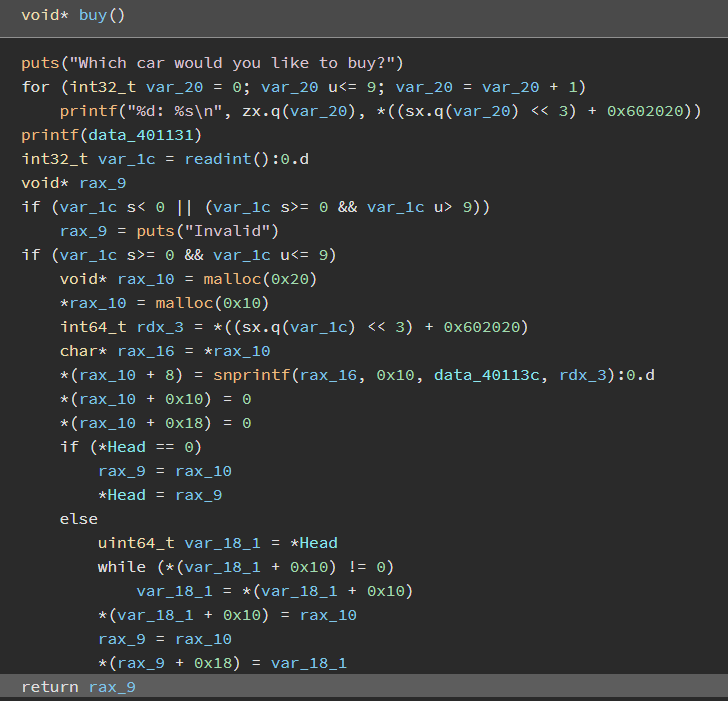This screenshot has height=701, width=728.
Task: Click the malloc(0x10) call
Action: 212,303
